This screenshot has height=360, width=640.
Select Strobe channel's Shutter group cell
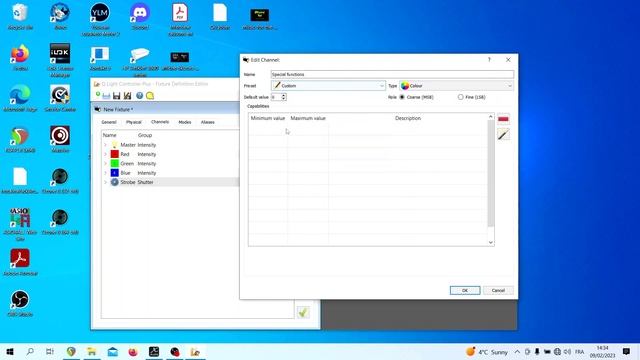point(145,182)
